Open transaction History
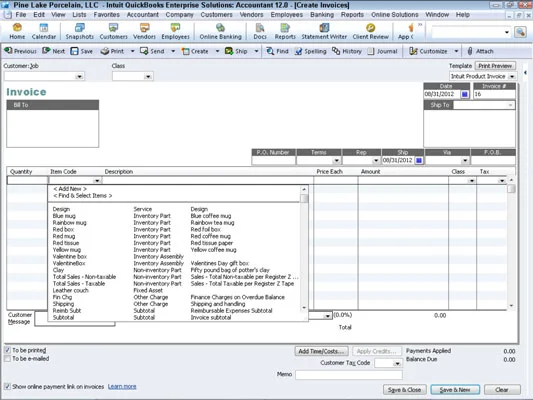Viewport: 533px width, 400px height. 347,51
